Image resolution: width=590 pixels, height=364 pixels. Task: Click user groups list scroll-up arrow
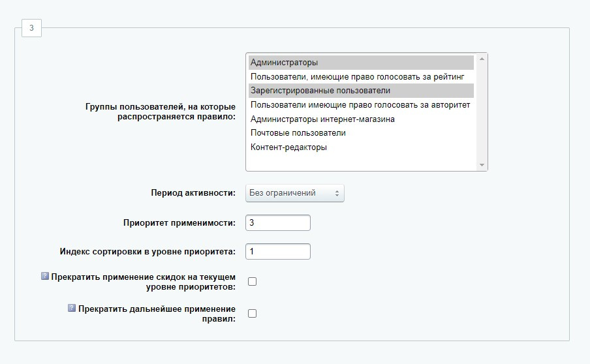coord(482,59)
